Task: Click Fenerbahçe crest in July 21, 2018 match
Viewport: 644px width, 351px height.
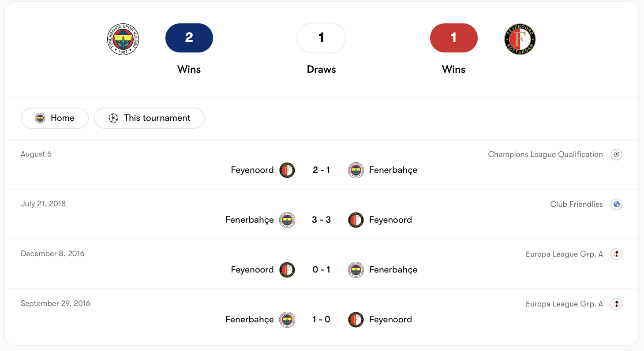Action: click(287, 220)
